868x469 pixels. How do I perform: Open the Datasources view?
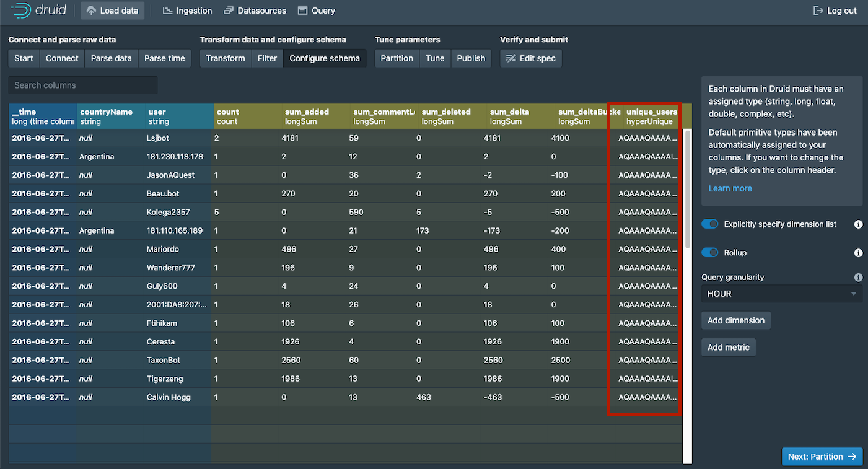pos(255,11)
